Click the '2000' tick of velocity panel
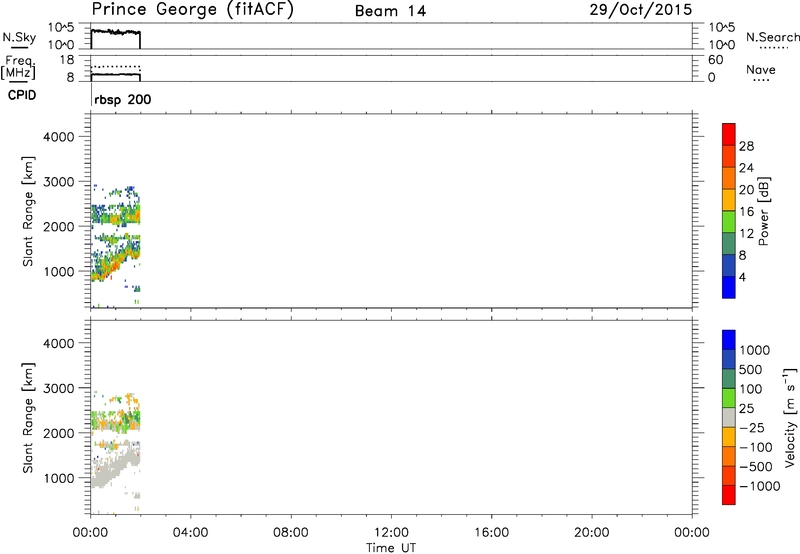Screen dimensions: 800x554 point(59,433)
